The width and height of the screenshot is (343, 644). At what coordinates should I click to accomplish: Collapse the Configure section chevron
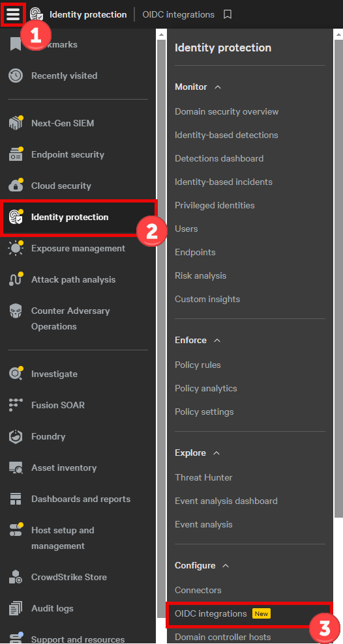point(226,566)
